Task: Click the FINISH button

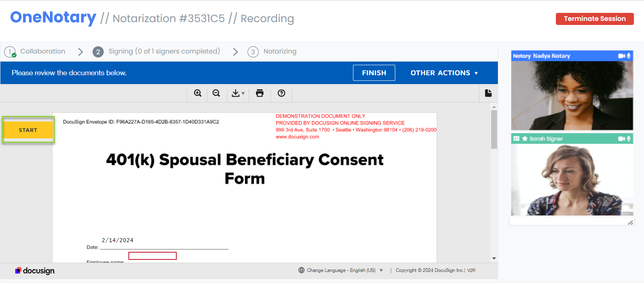Action: tap(374, 73)
